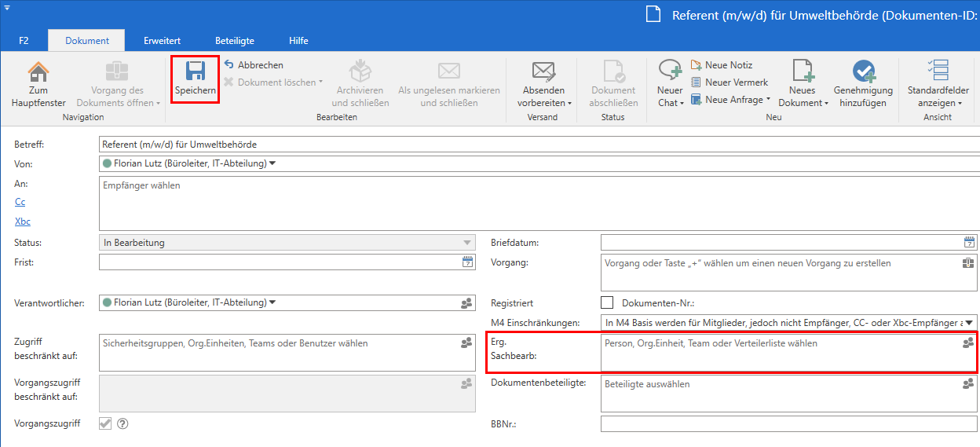Open Frist calendar date picker icon
Viewport: 980px width, 447px height.
(468, 262)
